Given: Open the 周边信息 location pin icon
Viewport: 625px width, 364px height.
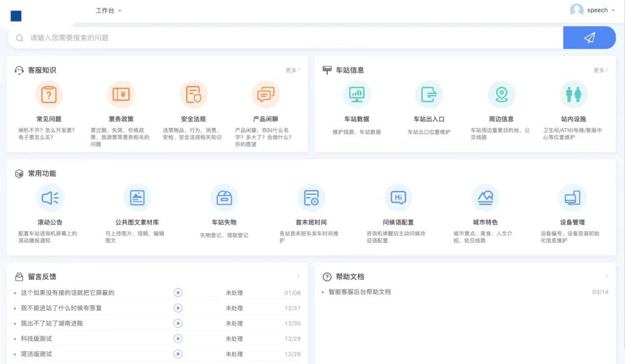Looking at the screenshot, I should pyautogui.click(x=501, y=95).
